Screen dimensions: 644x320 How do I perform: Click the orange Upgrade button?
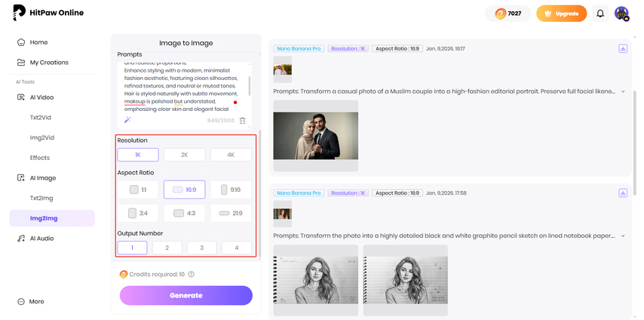click(x=560, y=14)
